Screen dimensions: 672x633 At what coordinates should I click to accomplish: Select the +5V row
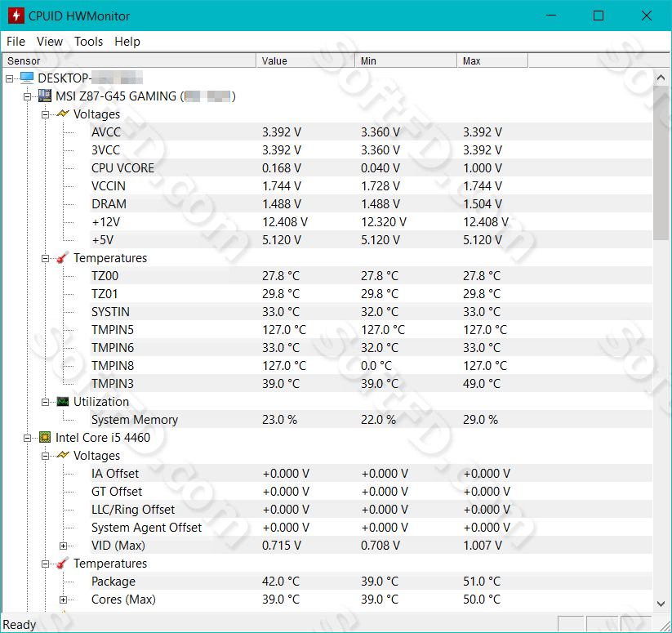click(372, 240)
